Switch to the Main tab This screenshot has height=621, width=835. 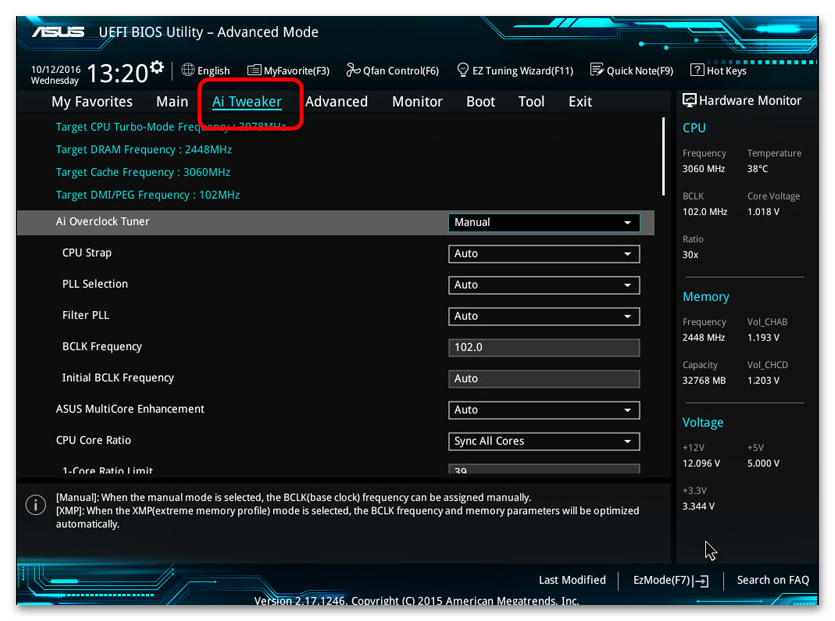click(x=172, y=102)
